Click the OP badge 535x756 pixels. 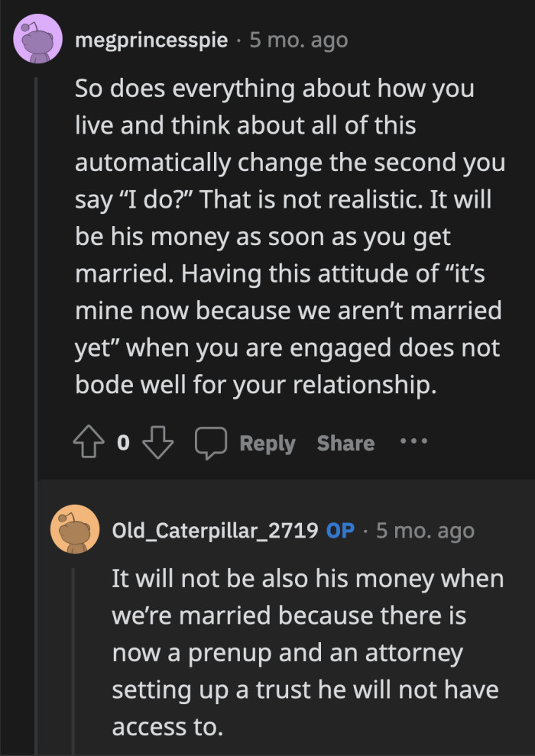click(x=341, y=528)
